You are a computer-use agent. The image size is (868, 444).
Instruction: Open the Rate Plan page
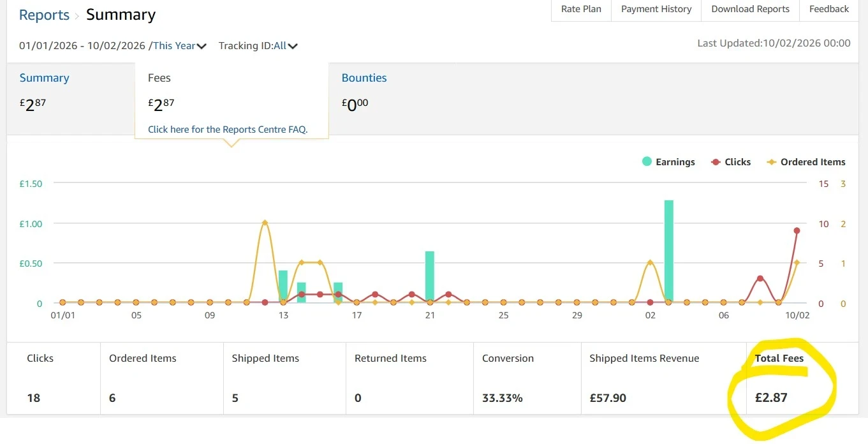(x=581, y=10)
